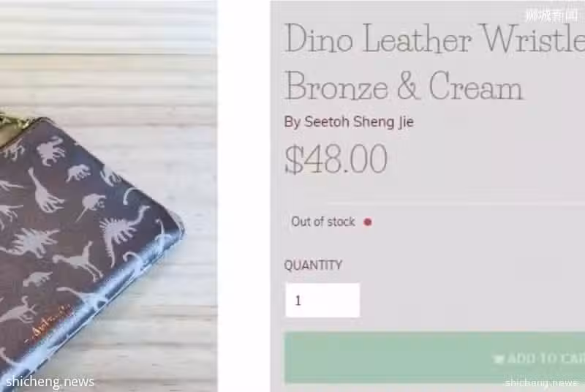Click the QUANTITY label

313,265
